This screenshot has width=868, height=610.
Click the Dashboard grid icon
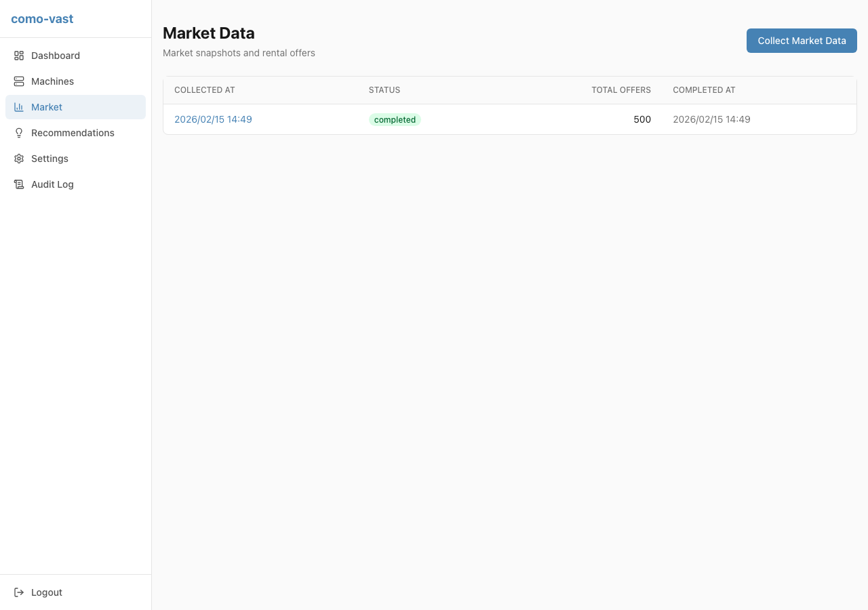[x=19, y=56]
